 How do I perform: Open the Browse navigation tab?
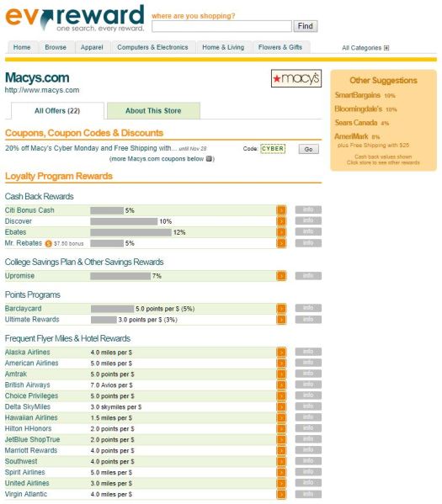(x=56, y=47)
